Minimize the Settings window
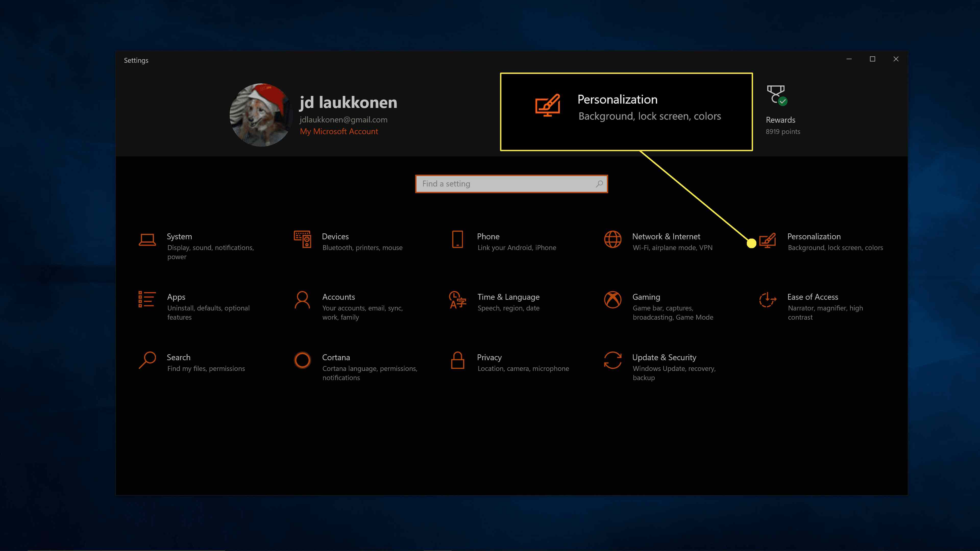 pos(849,59)
